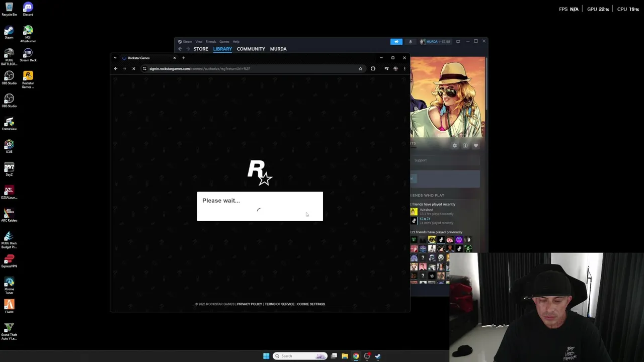Open the Games menu in Steam

pos(224,42)
